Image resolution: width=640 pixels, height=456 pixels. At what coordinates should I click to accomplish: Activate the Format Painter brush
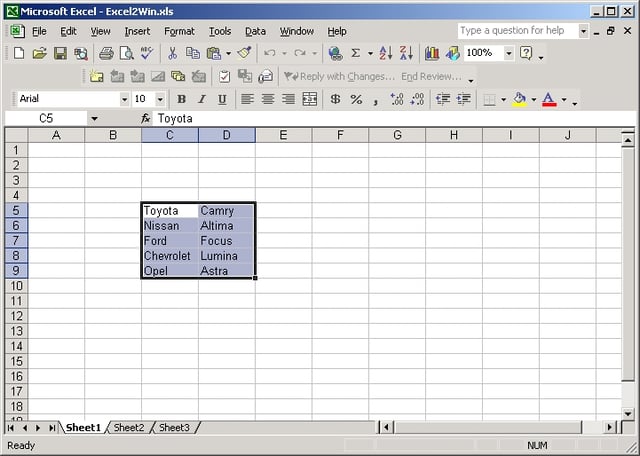click(x=244, y=53)
